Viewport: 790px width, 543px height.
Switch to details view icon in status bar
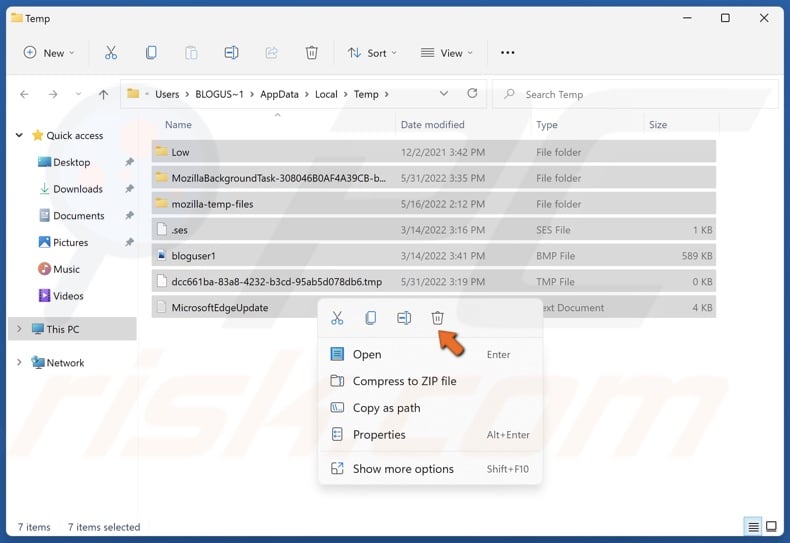coord(753,527)
